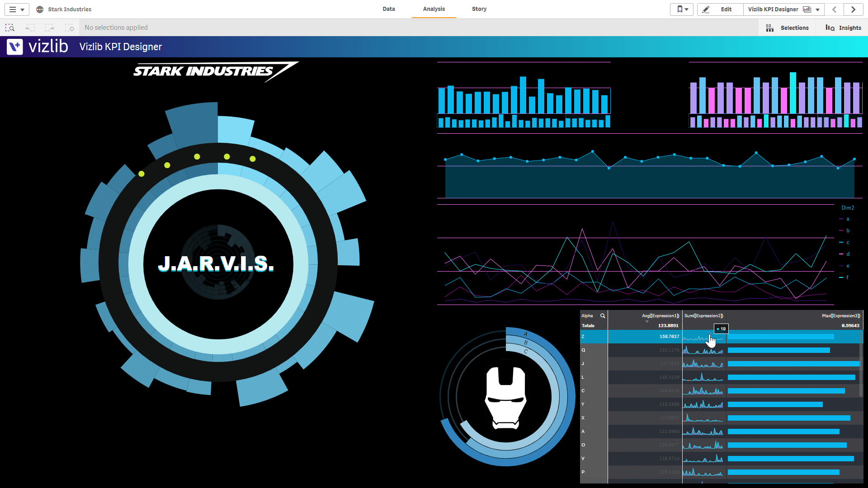Go to the next sheet
The width and height of the screenshot is (868, 488).
853,9
